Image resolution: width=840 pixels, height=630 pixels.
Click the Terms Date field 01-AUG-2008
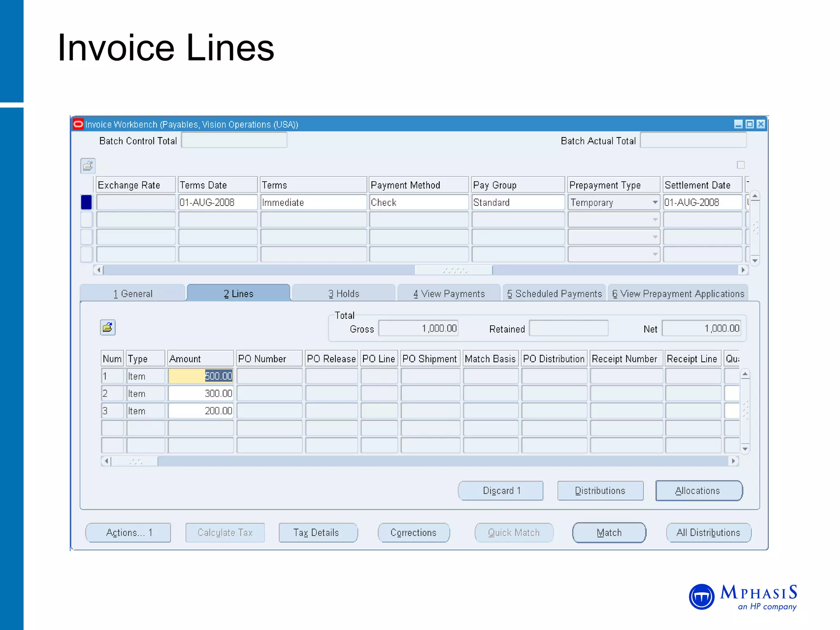pos(218,202)
